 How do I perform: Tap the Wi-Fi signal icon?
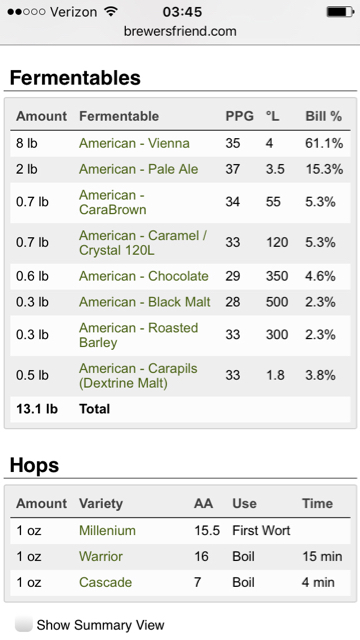(110, 11)
